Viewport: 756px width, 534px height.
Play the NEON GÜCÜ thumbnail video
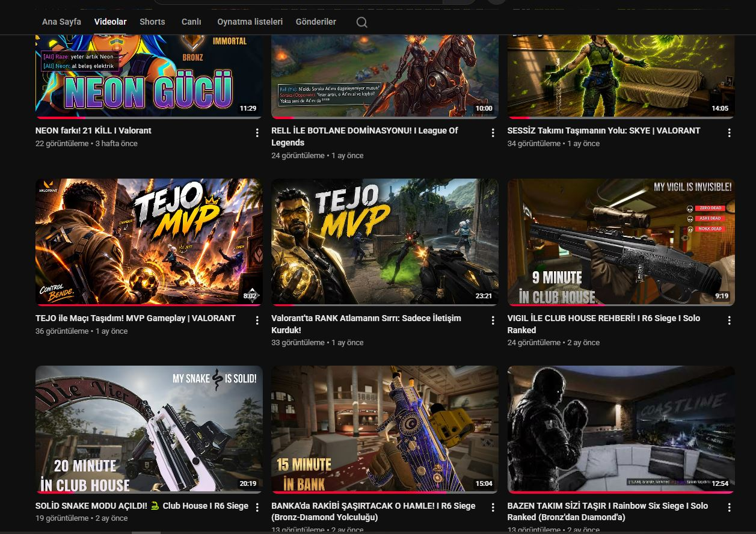[149, 76]
